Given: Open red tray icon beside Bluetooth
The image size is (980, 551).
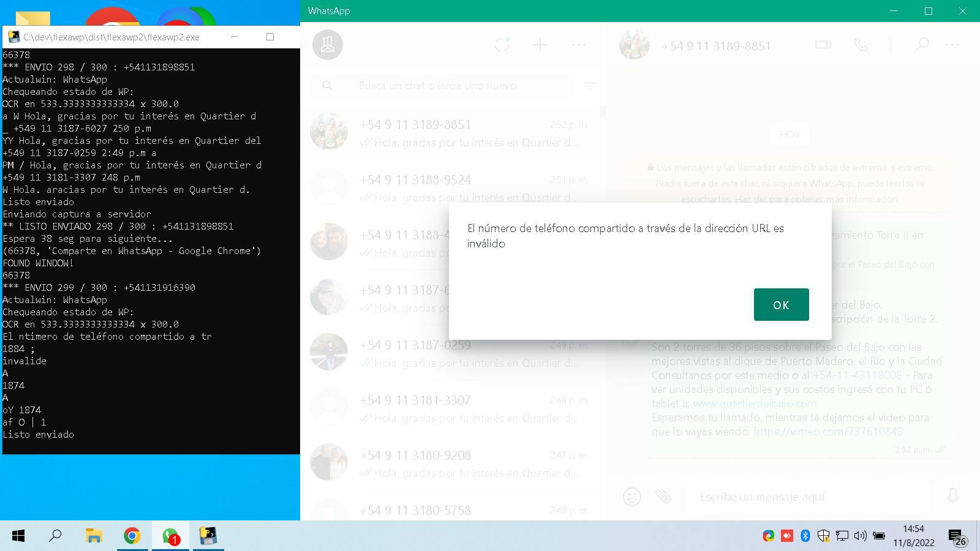Looking at the screenshot, I should (787, 536).
